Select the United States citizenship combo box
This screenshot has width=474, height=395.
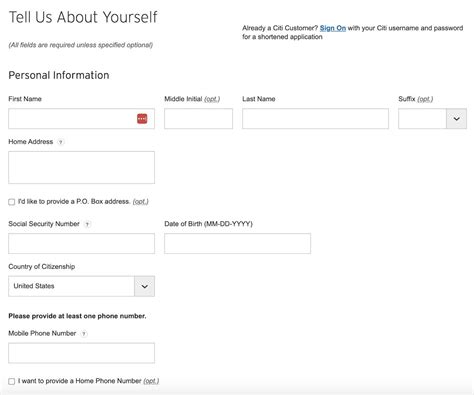(81, 286)
